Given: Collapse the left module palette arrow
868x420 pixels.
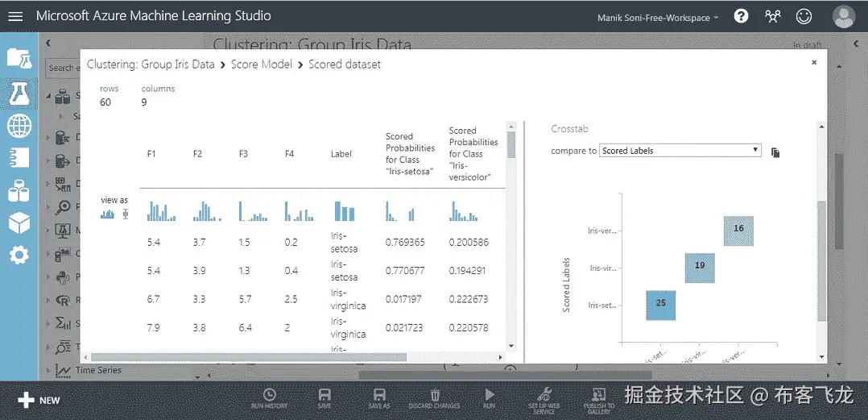Looking at the screenshot, I should (x=48, y=43).
